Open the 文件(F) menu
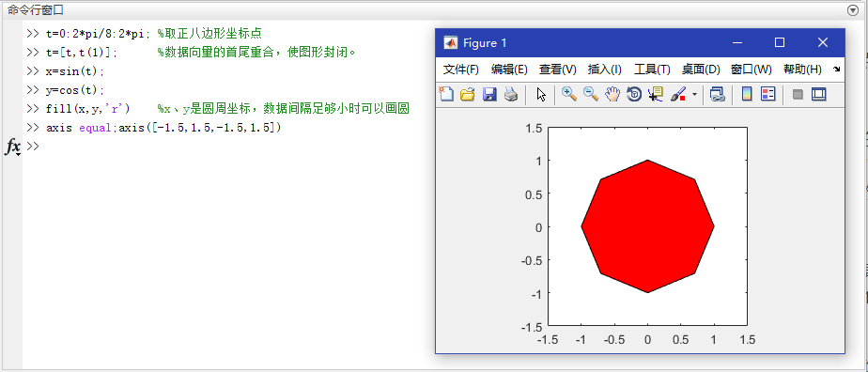868x372 pixels. click(461, 70)
